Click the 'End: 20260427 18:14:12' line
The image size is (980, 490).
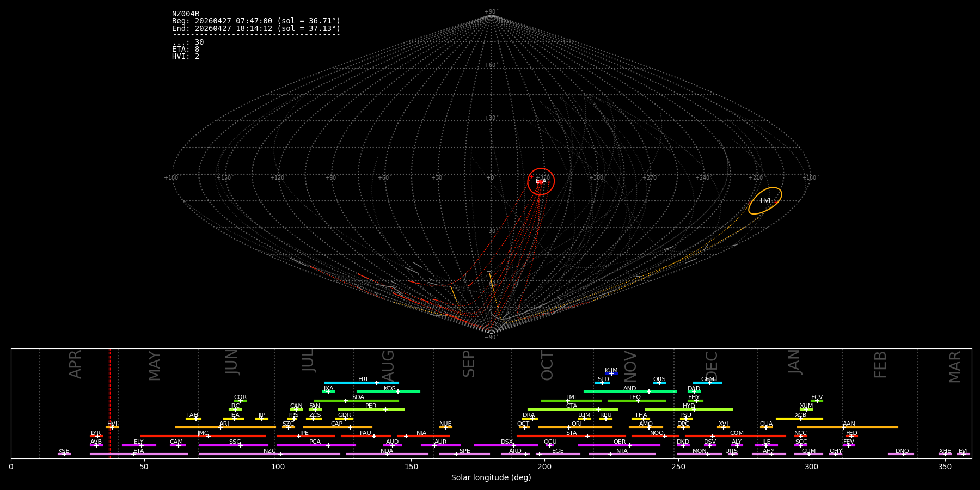point(256,28)
